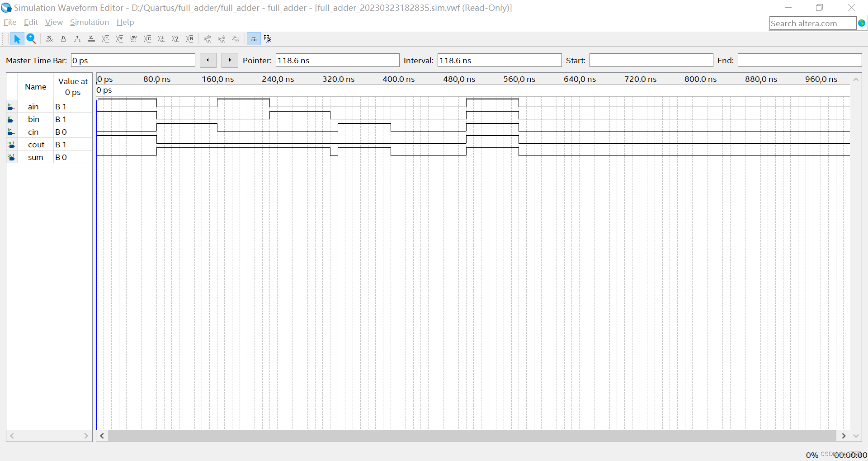The height and width of the screenshot is (461, 868).
Task: Click the cin input pin icon
Action: (x=11, y=132)
